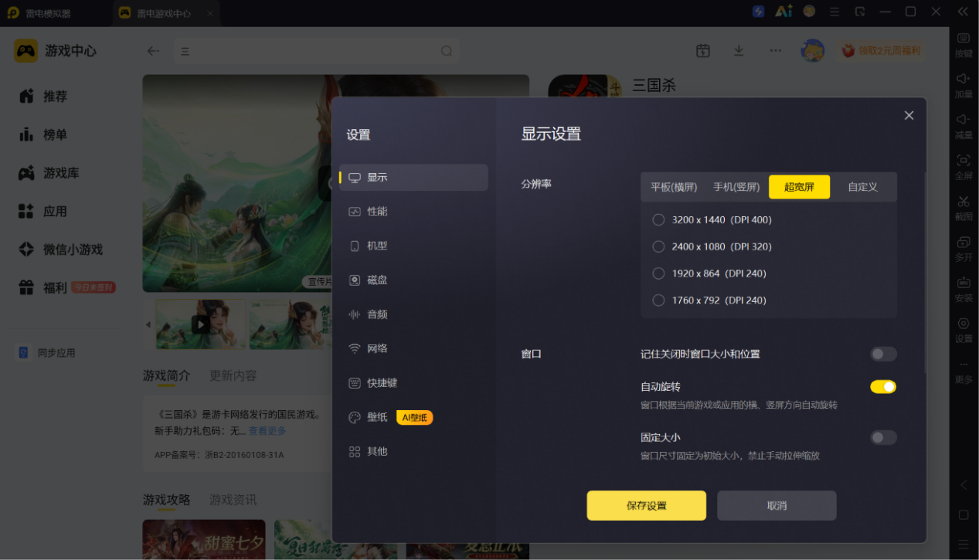The width and height of the screenshot is (979, 560).
Task: Turn off 自动旋转 switch
Action: pyautogui.click(x=883, y=387)
